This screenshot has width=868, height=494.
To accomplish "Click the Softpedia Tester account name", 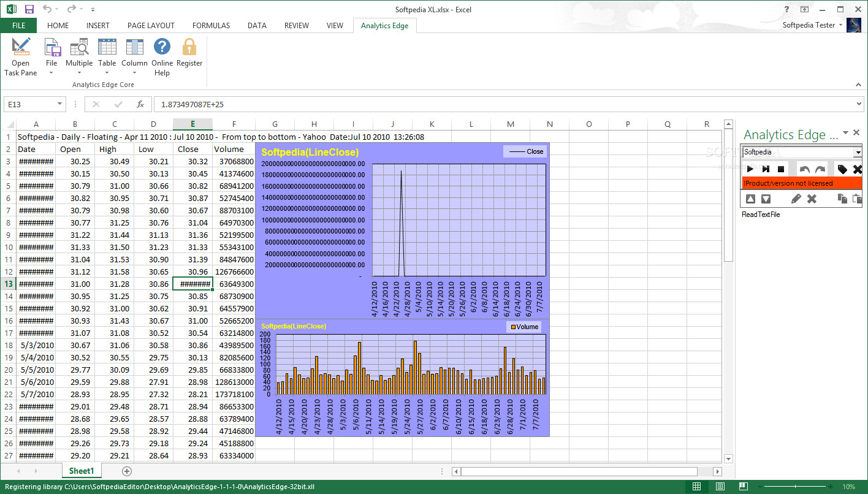I will tap(809, 25).
